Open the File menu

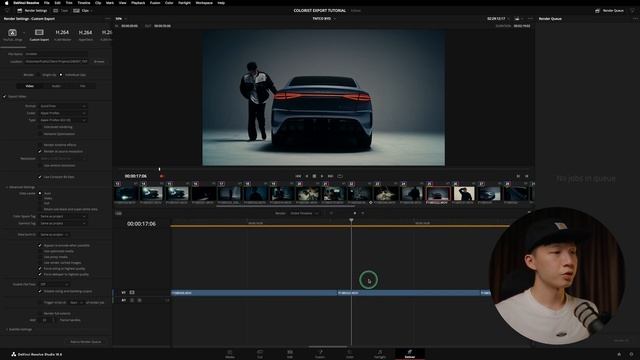point(47,3)
